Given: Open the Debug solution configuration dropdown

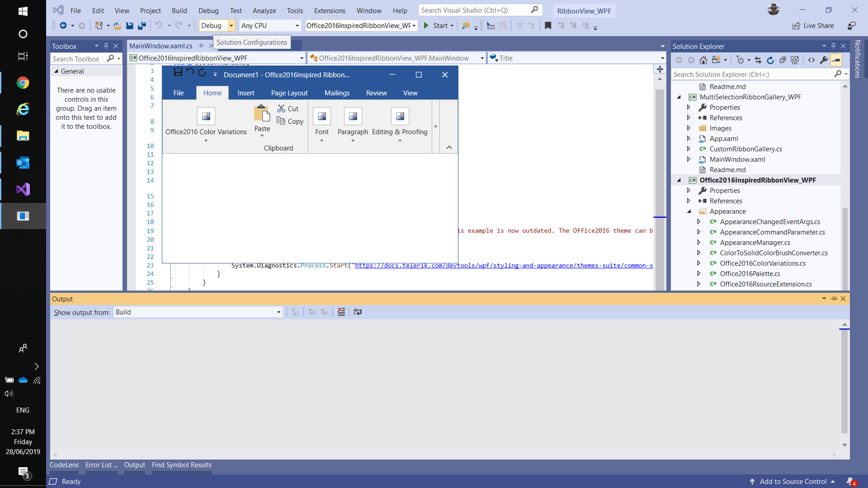Looking at the screenshot, I should click(x=231, y=26).
